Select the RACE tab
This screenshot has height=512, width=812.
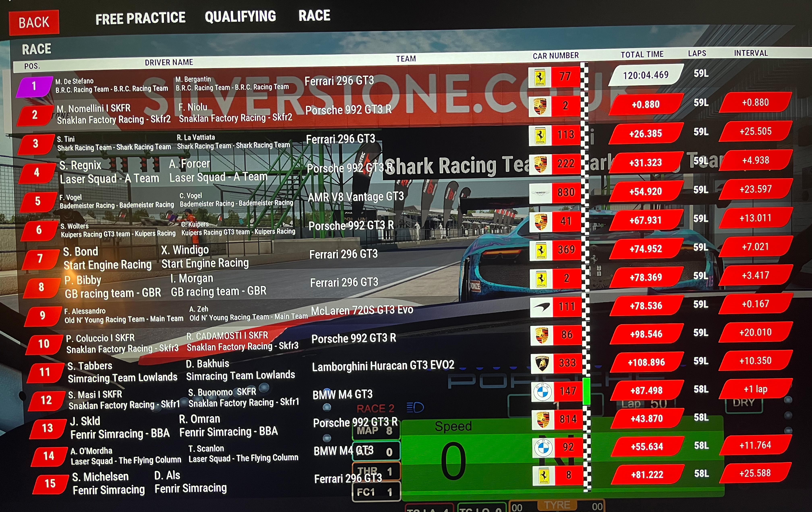pos(314,16)
